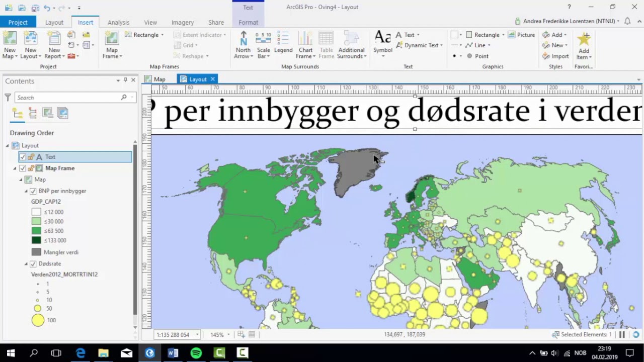Toggle BNP per innbygger layer checkbox
Image resolution: width=644 pixels, height=362 pixels.
(33, 191)
